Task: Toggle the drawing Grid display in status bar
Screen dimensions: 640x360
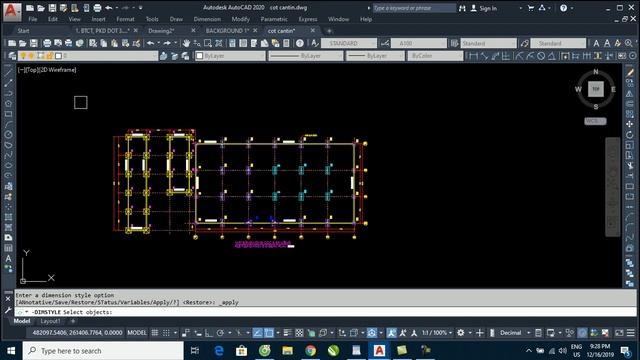Action: (155, 333)
